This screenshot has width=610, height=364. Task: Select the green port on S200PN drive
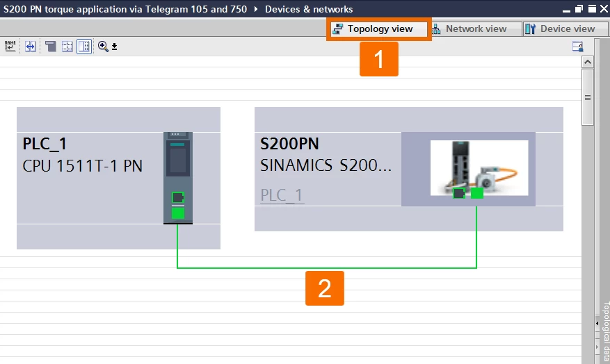[477, 193]
